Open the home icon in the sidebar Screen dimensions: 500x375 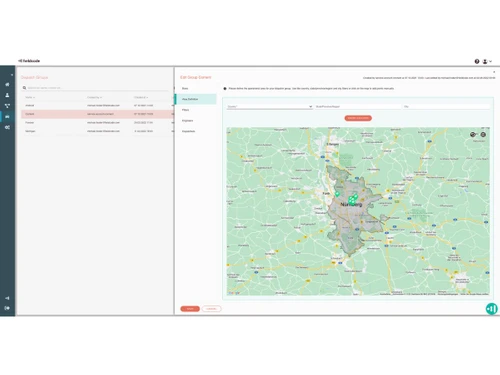[x=7, y=84]
